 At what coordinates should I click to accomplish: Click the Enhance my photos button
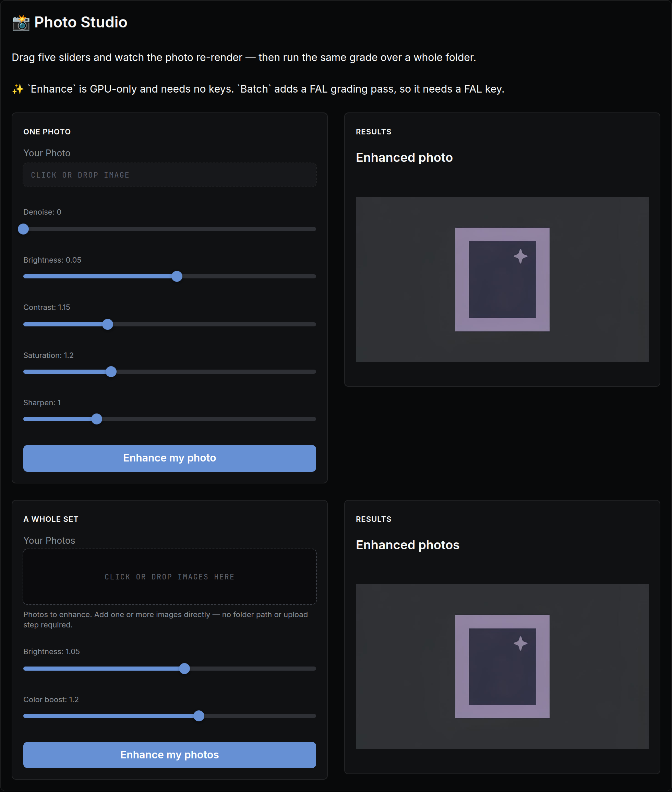[169, 755]
